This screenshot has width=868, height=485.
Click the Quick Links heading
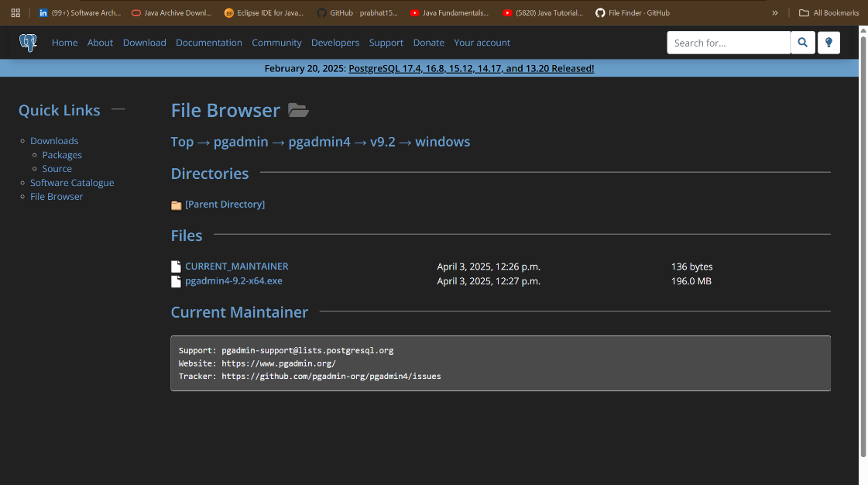(59, 110)
